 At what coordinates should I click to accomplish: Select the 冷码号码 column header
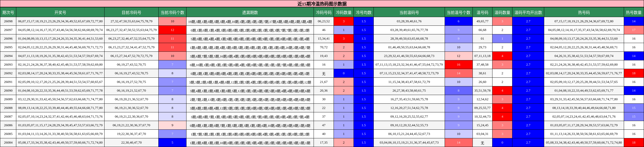tap(324, 12)
